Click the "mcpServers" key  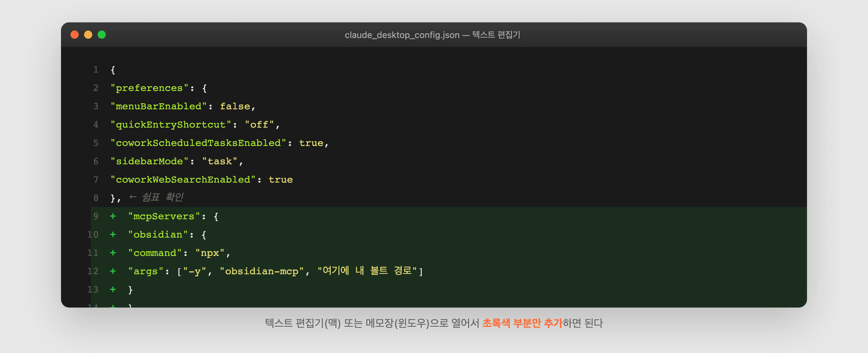(164, 216)
